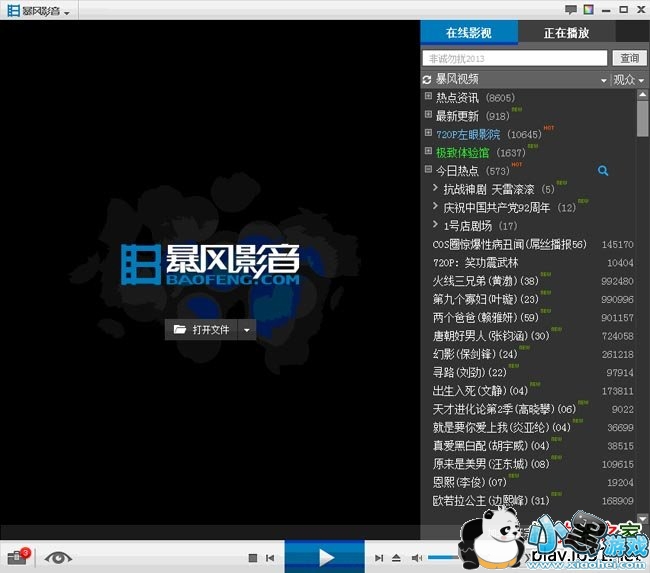Open 就是要你爱上我(炎亚纶)(04) entry
This screenshot has width=650, height=573.
pyautogui.click(x=532, y=427)
